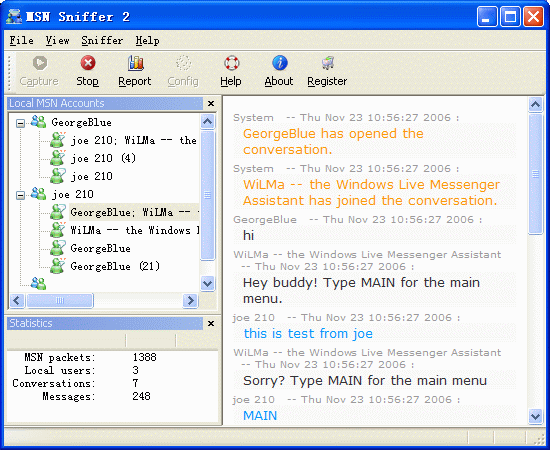Open the File menu
Screen dimensions: 550x450
point(21,41)
